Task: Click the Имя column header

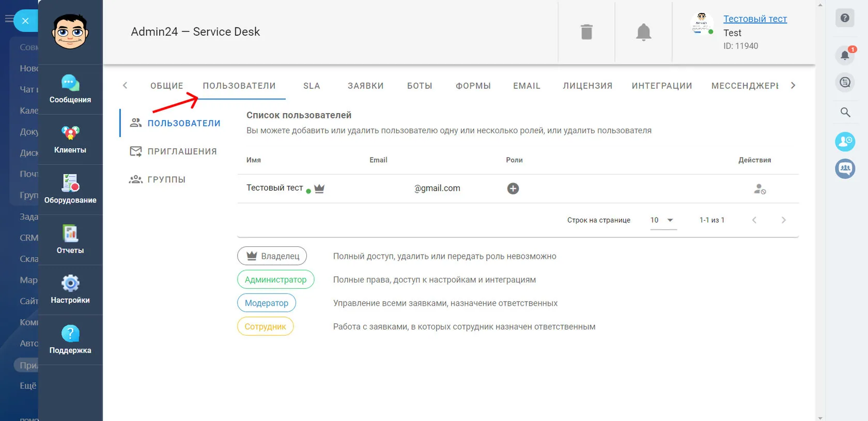Action: [x=254, y=160]
